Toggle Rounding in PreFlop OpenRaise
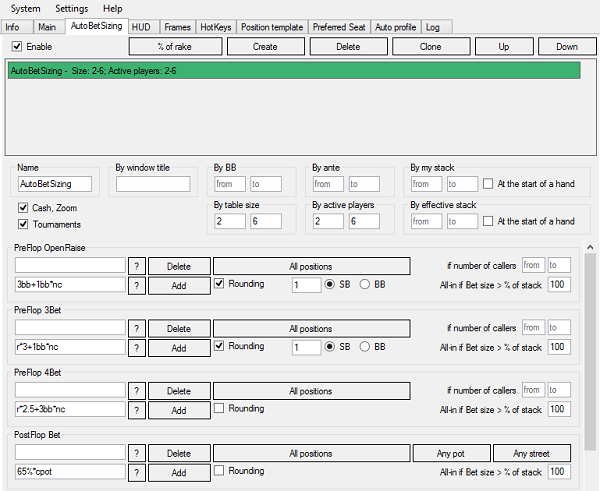Screen dimensions: 600x491 click(219, 284)
